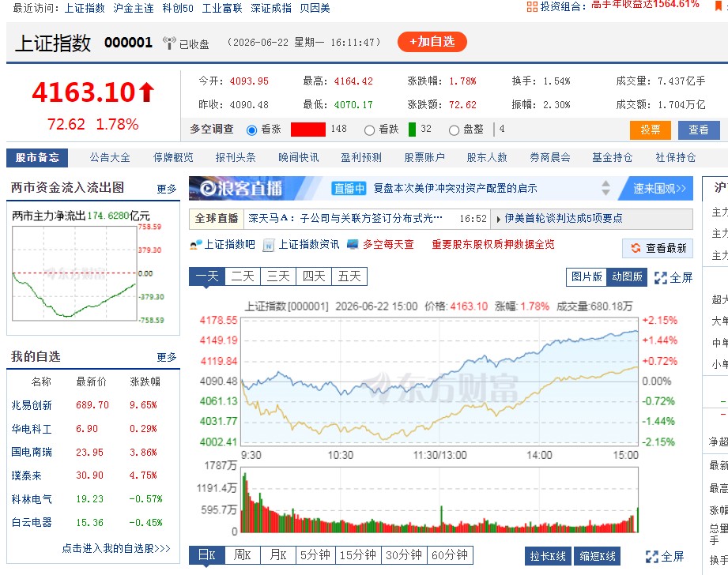The height and width of the screenshot is (575, 728).
Task: Click the fullscreen icon beside 缩短K线
Action: point(652,556)
